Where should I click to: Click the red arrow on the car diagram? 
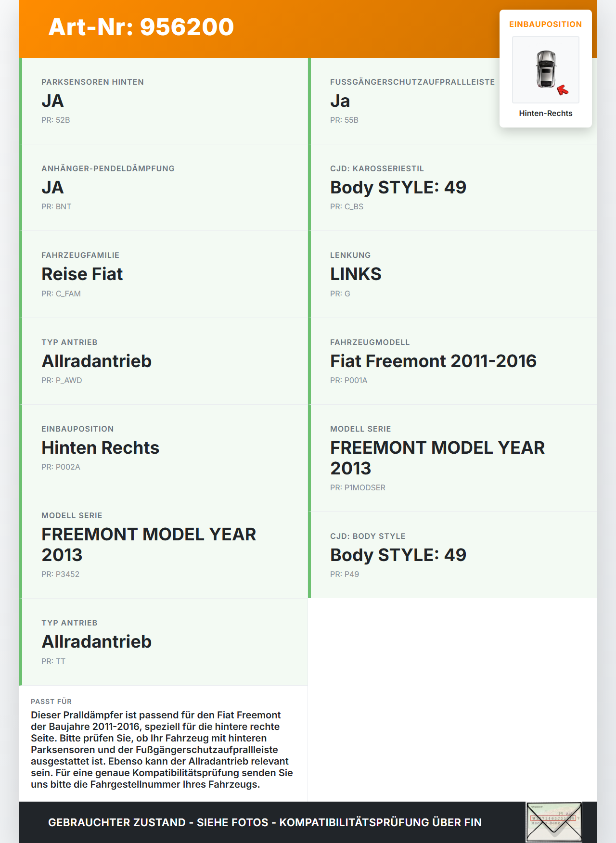562,90
